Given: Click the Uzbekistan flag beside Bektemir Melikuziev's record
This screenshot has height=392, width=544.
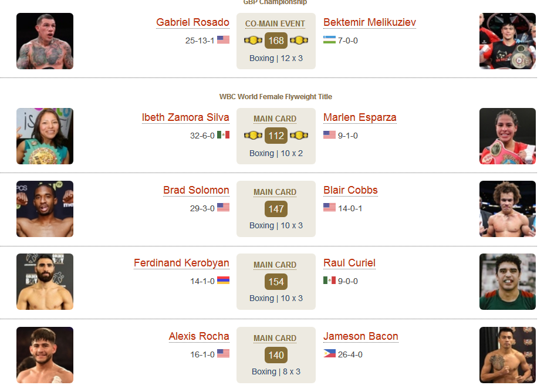Looking at the screenshot, I should (329, 40).
